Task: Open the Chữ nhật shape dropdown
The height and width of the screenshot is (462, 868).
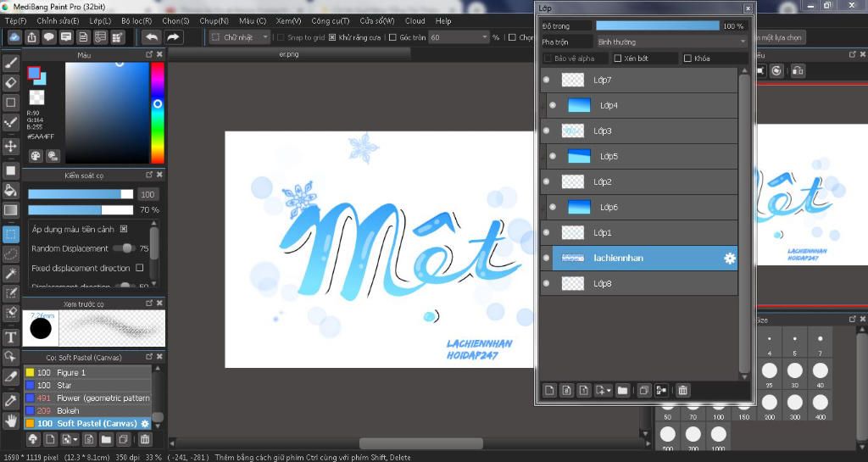Action: click(240, 37)
